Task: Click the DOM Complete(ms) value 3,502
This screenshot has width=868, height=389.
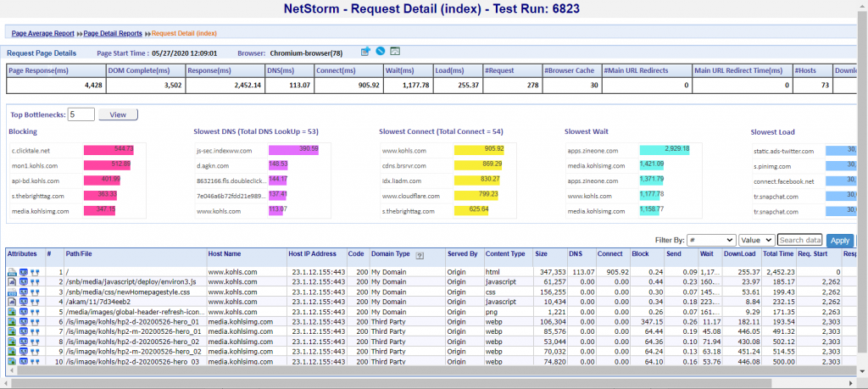Action: pyautogui.click(x=173, y=86)
